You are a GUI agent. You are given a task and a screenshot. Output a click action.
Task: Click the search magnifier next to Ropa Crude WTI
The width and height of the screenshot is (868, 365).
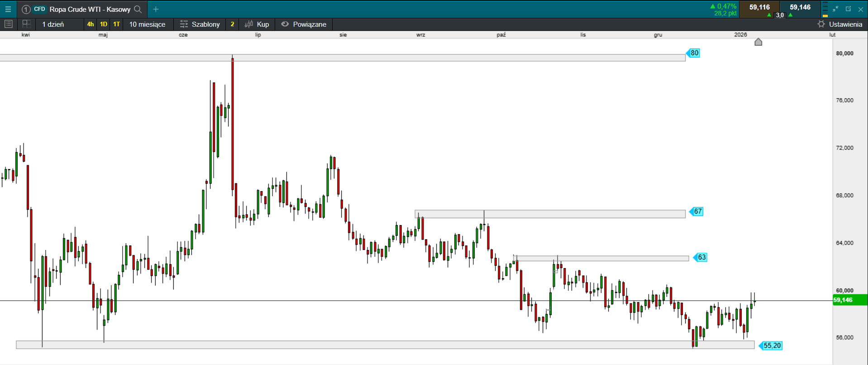click(x=138, y=9)
